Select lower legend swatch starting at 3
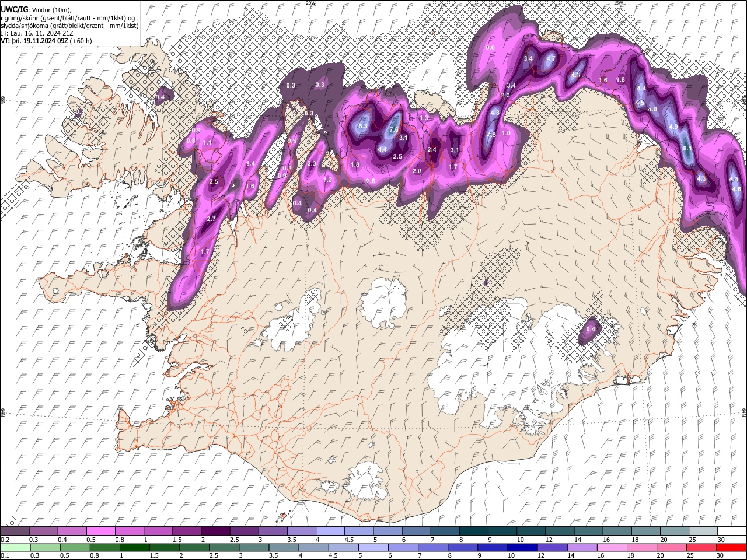 (x=254, y=548)
